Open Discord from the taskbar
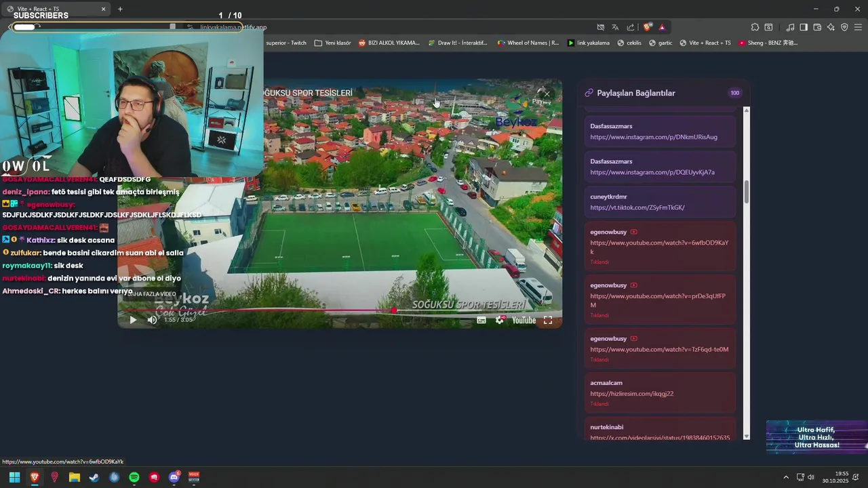The width and height of the screenshot is (868, 488). tap(174, 477)
